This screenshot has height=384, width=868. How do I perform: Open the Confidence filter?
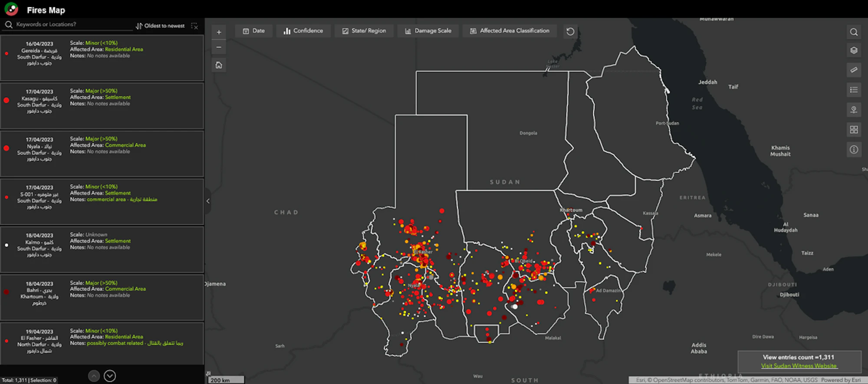pyautogui.click(x=303, y=31)
